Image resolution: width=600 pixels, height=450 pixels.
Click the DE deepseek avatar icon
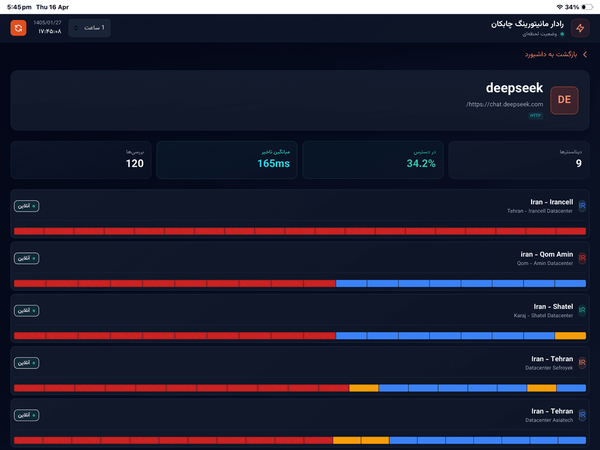(564, 99)
